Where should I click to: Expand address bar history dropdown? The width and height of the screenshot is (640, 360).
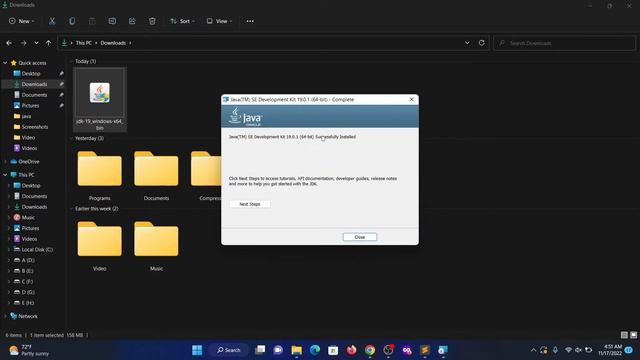[x=467, y=43]
